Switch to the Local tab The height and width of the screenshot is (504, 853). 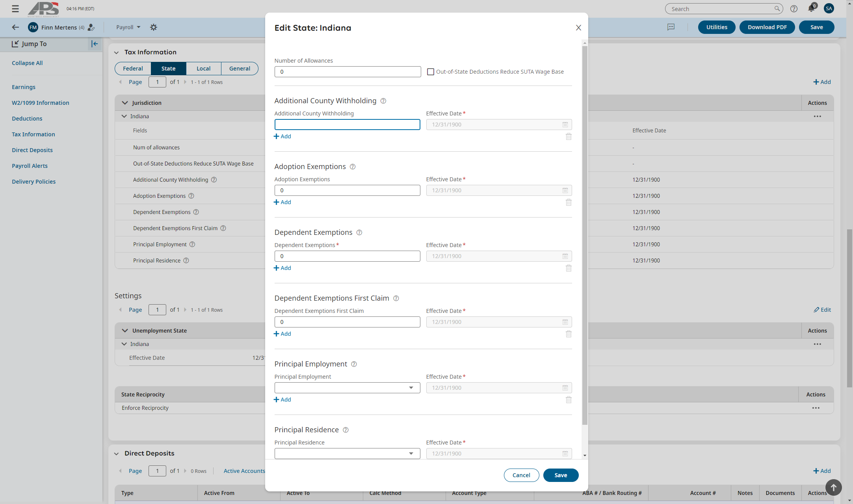click(x=204, y=69)
